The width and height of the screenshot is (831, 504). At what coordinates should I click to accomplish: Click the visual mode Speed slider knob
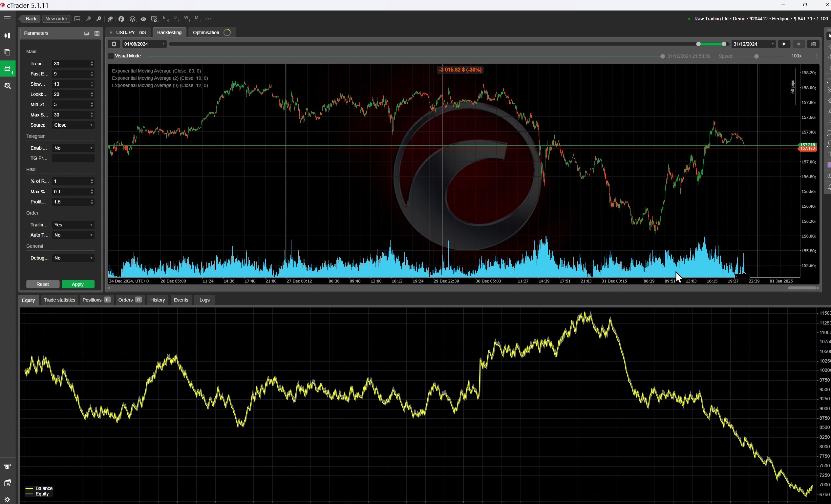[756, 56]
